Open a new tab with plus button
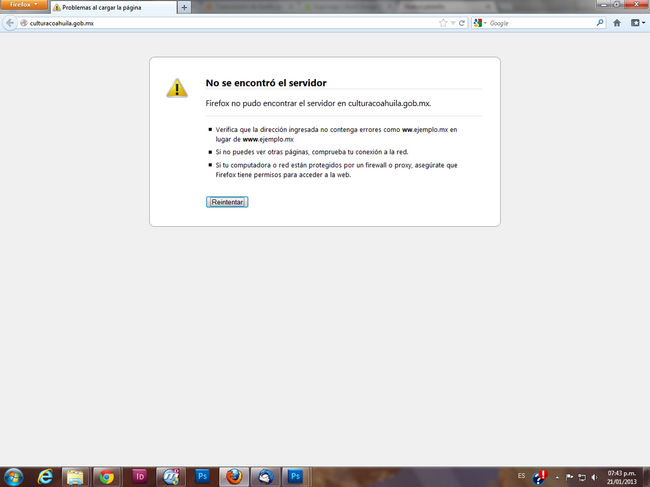 [184, 7]
